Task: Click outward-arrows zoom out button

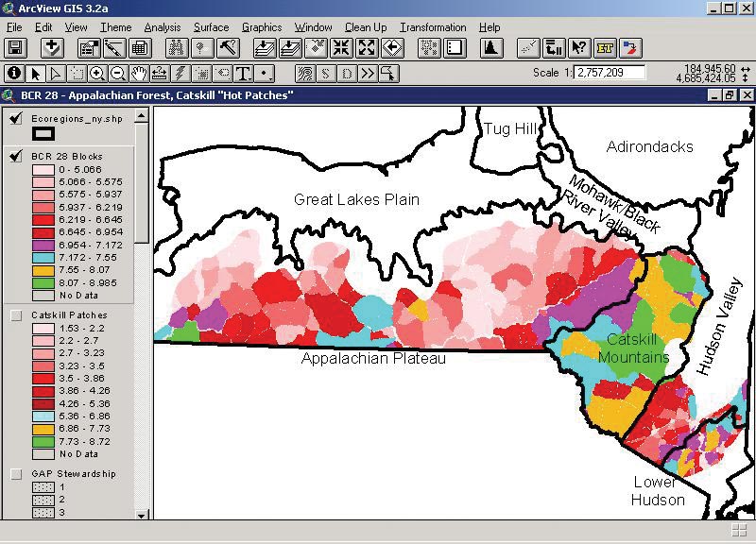Action: click(367, 48)
